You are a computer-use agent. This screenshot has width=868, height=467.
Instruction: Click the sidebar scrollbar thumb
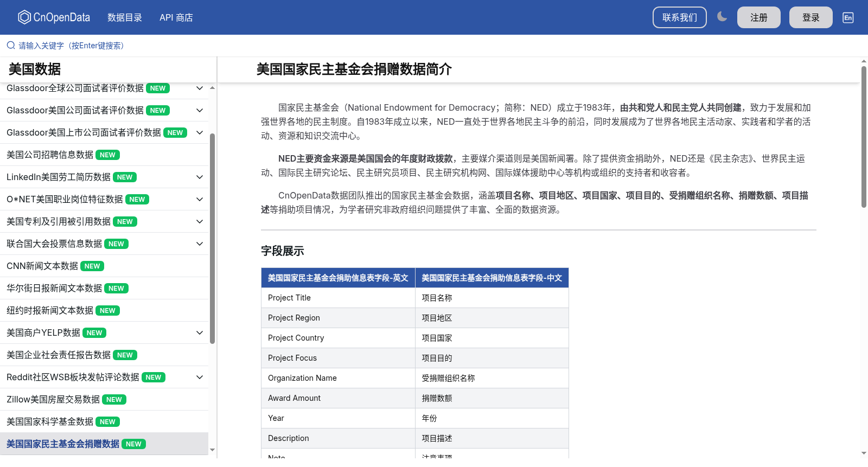click(x=212, y=239)
